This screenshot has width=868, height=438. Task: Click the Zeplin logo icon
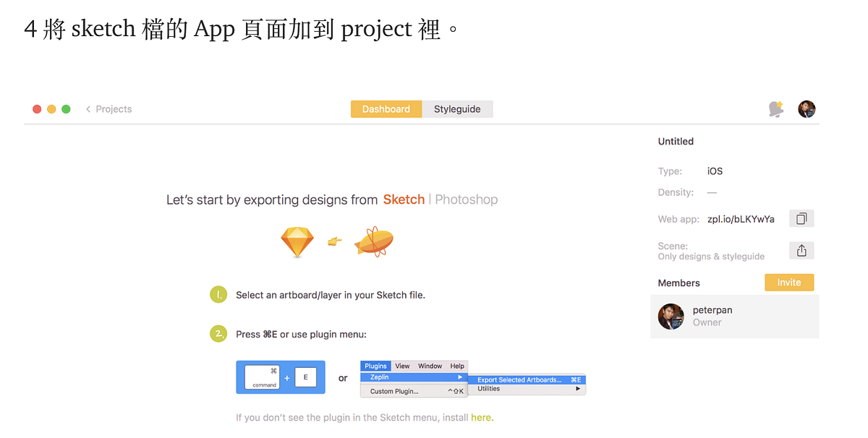pyautogui.click(x=373, y=241)
